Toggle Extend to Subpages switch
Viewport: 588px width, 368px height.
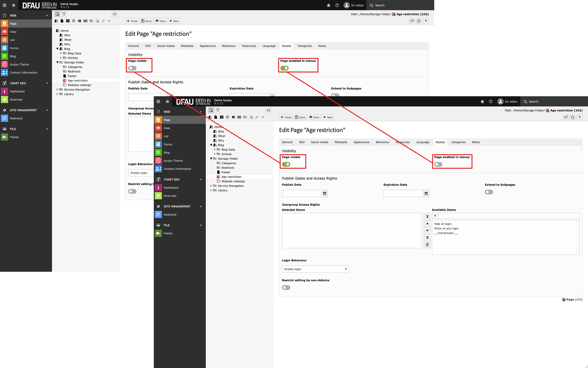coord(489,192)
